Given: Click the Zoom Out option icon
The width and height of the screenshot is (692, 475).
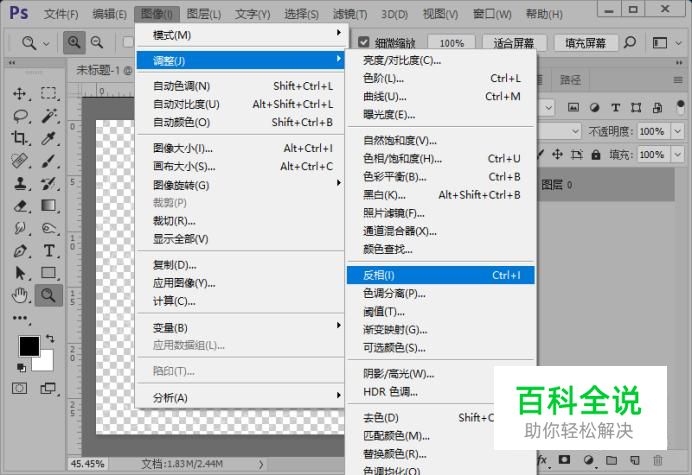Looking at the screenshot, I should tap(97, 42).
